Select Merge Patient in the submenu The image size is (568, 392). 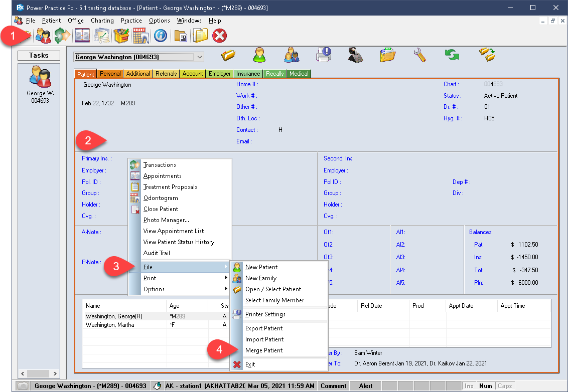coord(279,350)
